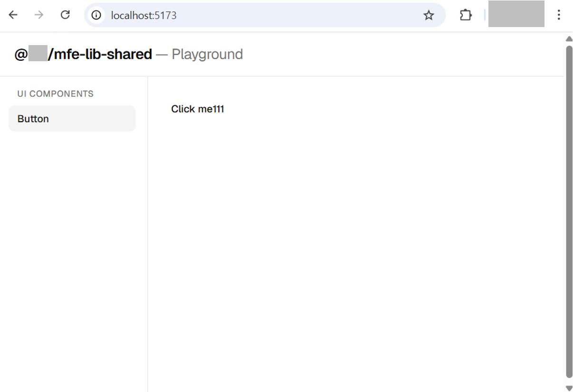The image size is (573, 392).
Task: Click the vertical scrollbar thumb
Action: [x=569, y=209]
